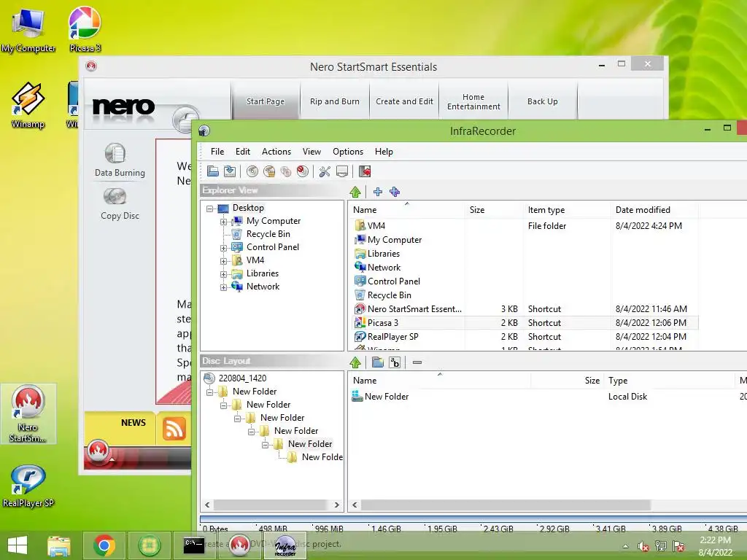The height and width of the screenshot is (560, 747).
Task: Click the Rename 'ab' icon in Disc Layout
Action: coord(395,362)
